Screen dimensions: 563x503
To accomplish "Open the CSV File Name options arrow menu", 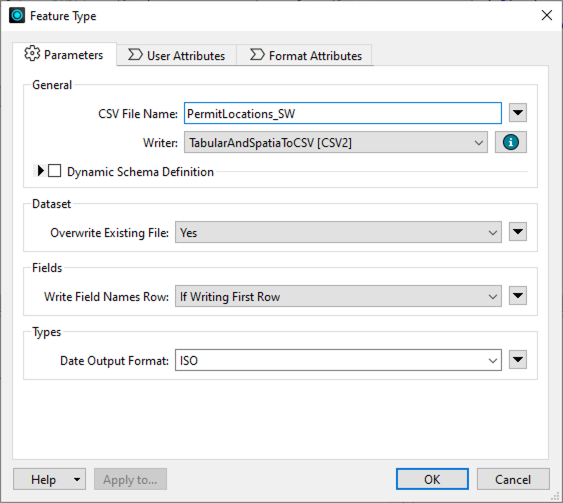I will tap(518, 113).
